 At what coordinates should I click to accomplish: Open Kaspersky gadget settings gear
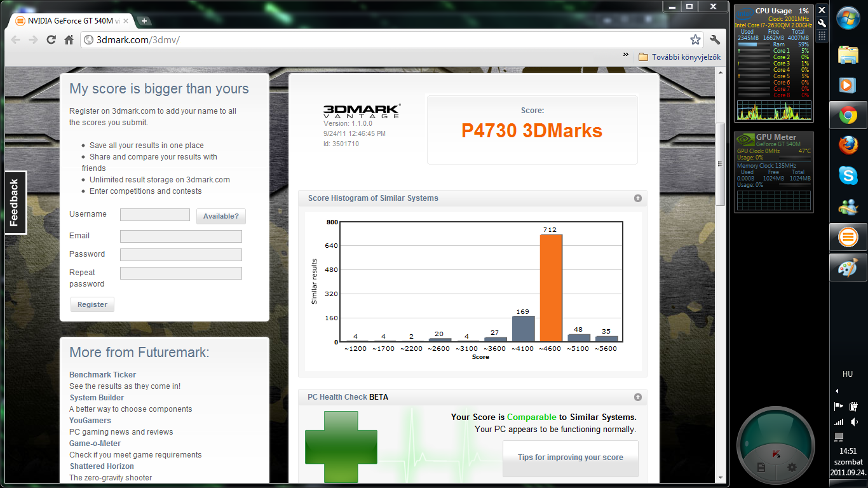click(x=792, y=468)
